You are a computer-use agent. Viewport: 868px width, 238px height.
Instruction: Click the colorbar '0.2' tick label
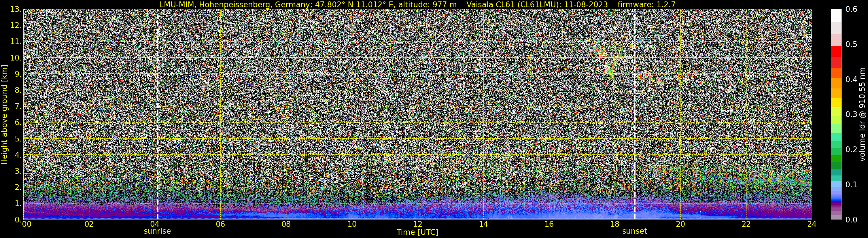[x=852, y=150]
